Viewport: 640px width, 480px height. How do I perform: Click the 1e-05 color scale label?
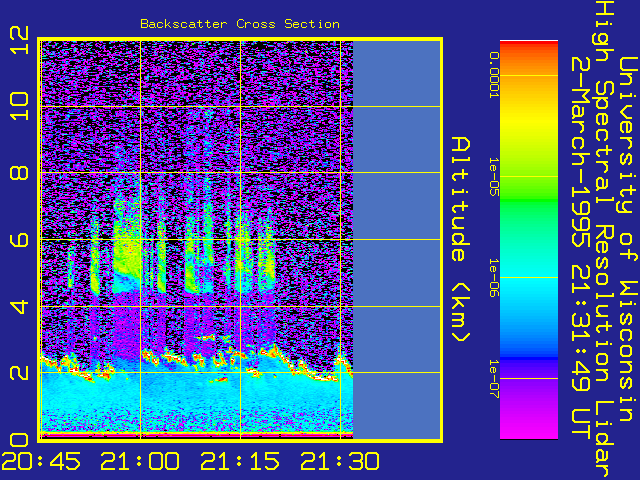coord(494,177)
